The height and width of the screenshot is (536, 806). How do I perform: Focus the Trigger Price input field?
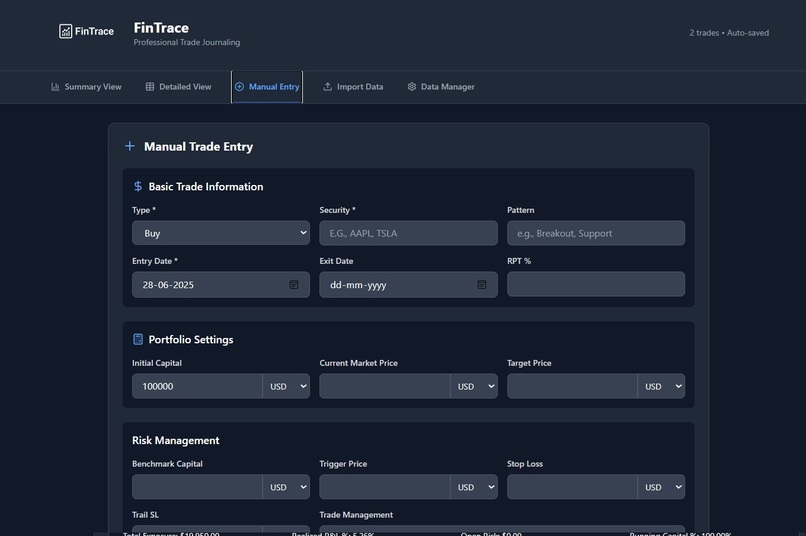tap(385, 487)
